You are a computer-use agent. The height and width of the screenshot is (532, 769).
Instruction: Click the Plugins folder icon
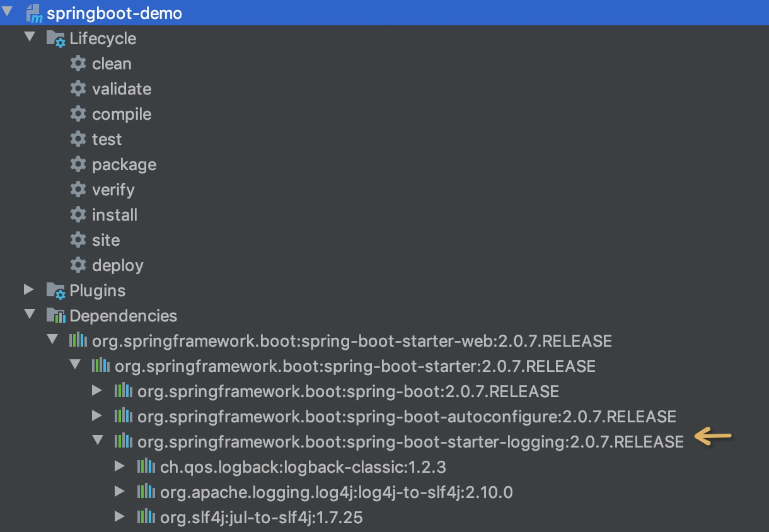coord(55,291)
